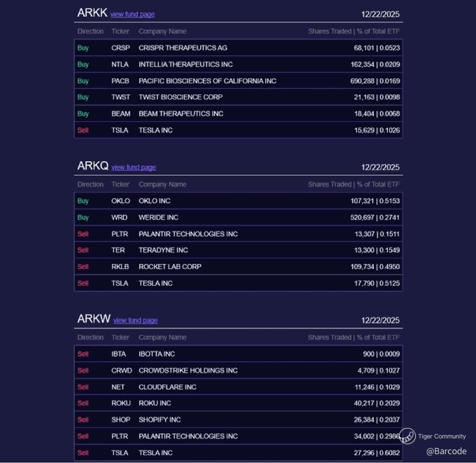Click SHOPIFY INC company name
This screenshot has width=476, height=463.
point(160,420)
